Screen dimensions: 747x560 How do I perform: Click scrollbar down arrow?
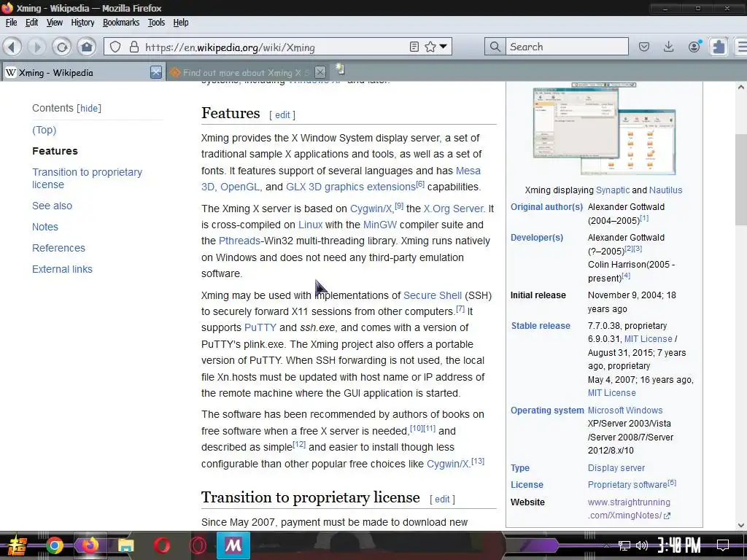(741, 525)
